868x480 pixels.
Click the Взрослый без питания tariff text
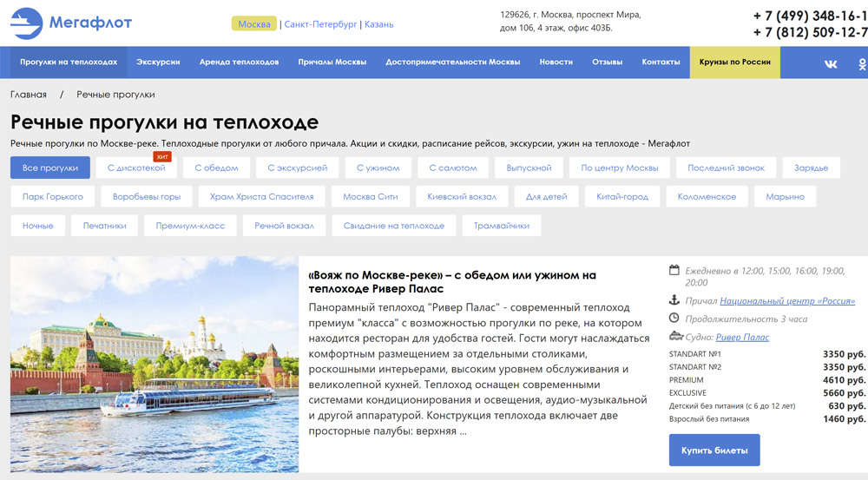click(709, 418)
